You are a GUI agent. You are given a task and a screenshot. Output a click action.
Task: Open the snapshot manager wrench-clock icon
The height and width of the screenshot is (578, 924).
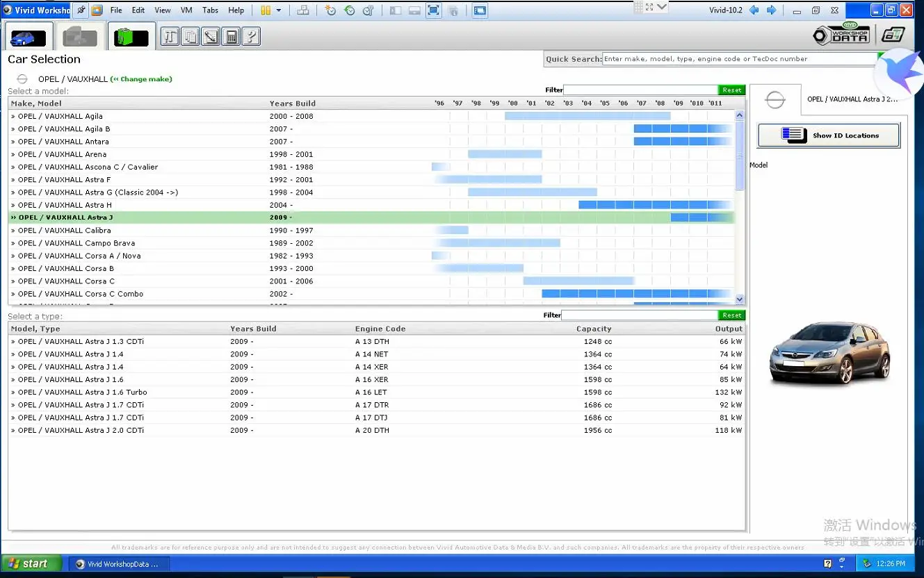[x=368, y=10]
